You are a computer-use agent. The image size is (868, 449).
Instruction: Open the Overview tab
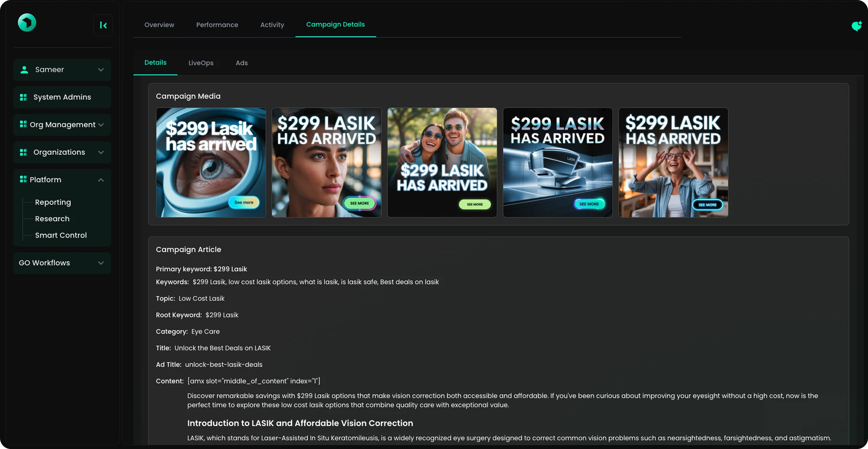[159, 25]
